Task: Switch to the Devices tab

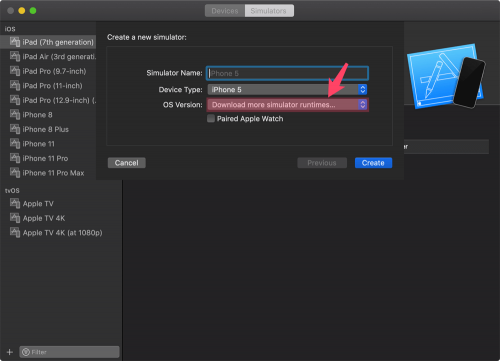Action: click(x=225, y=11)
